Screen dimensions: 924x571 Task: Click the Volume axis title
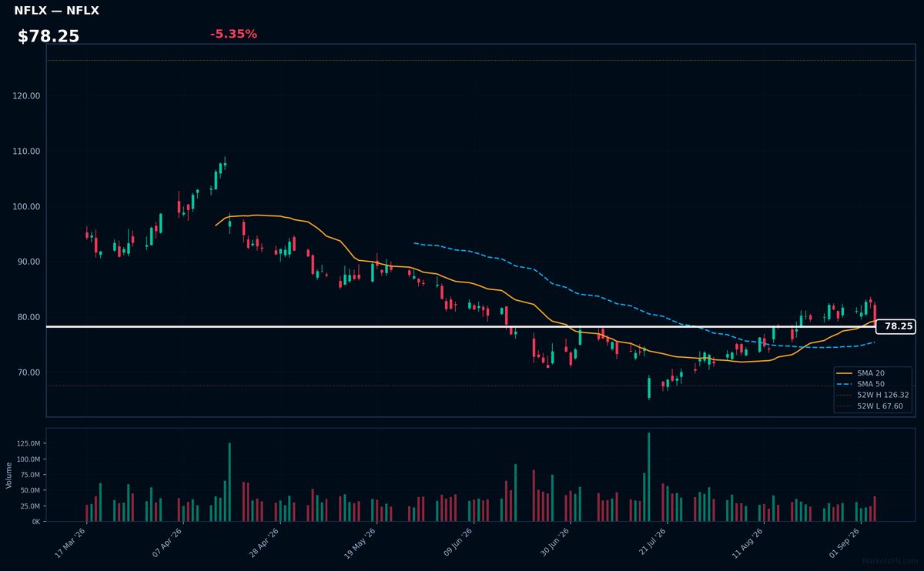tap(9, 475)
